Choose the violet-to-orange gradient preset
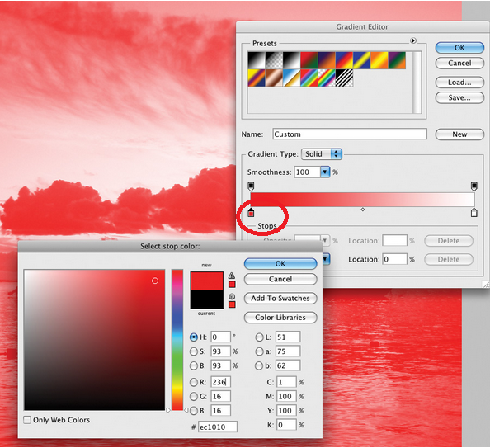The image size is (490, 448). (x=326, y=60)
